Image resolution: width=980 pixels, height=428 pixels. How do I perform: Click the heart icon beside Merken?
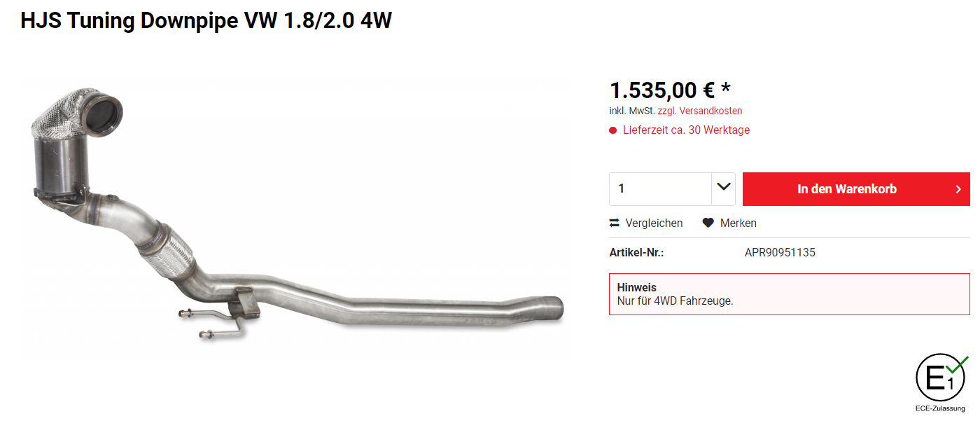pos(708,223)
